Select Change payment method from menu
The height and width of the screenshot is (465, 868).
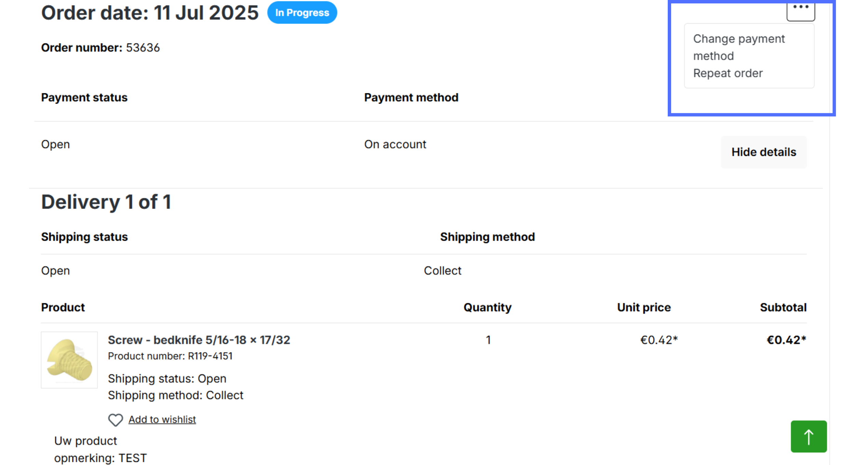click(739, 47)
